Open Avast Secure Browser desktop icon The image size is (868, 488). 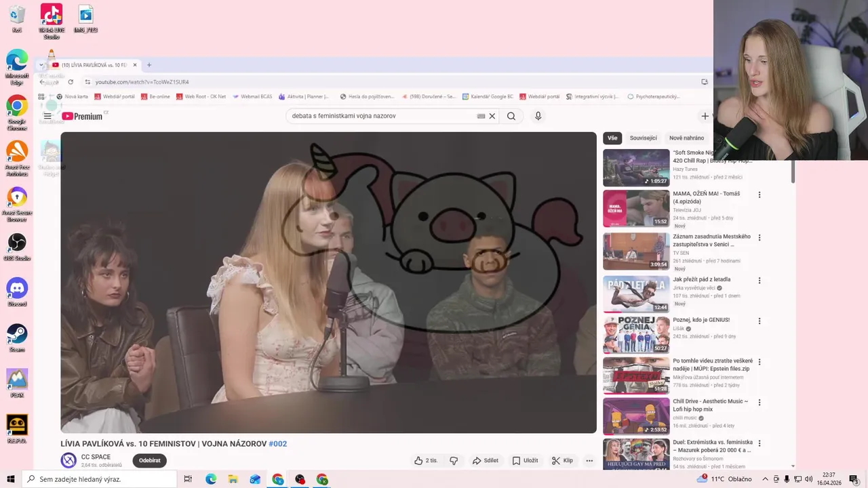tap(17, 205)
